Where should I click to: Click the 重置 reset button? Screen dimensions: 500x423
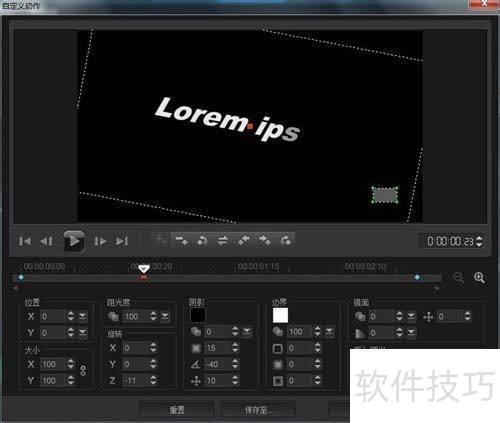coord(177,410)
